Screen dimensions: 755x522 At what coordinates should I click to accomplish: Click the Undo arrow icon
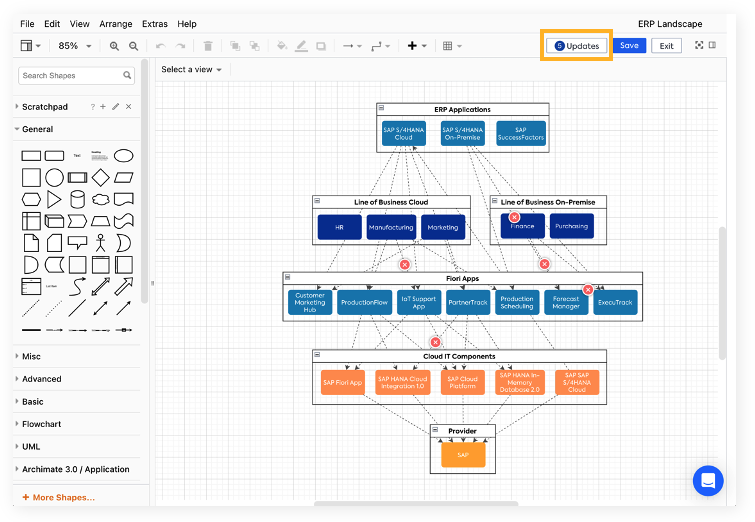coord(161,46)
